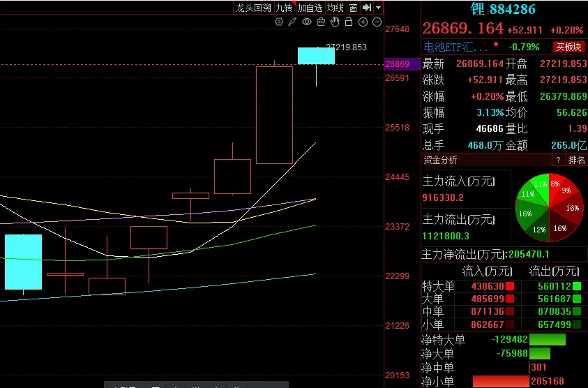The width and height of the screenshot is (588, 388).
Task: Click 中单 outflow value 870835
Action: click(555, 311)
